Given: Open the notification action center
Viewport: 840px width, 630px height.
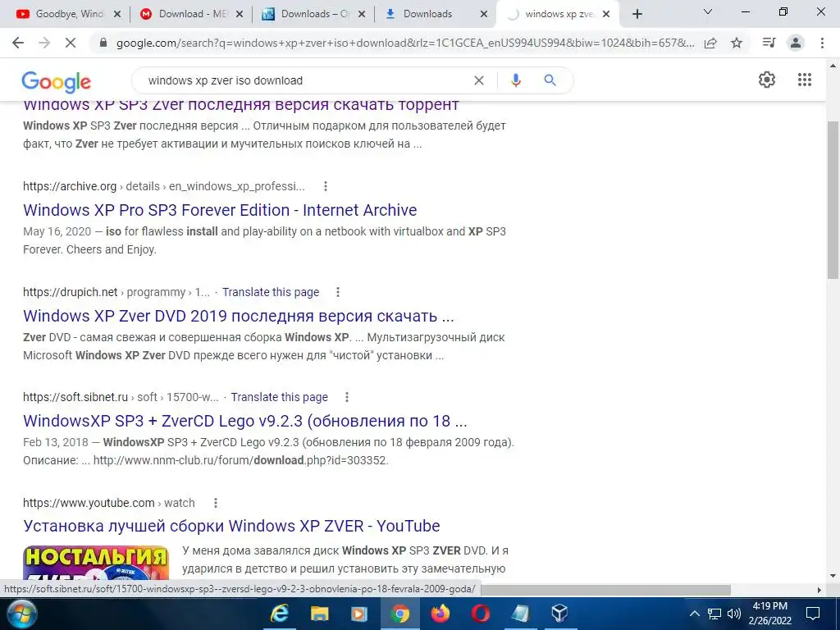Looking at the screenshot, I should [813, 614].
